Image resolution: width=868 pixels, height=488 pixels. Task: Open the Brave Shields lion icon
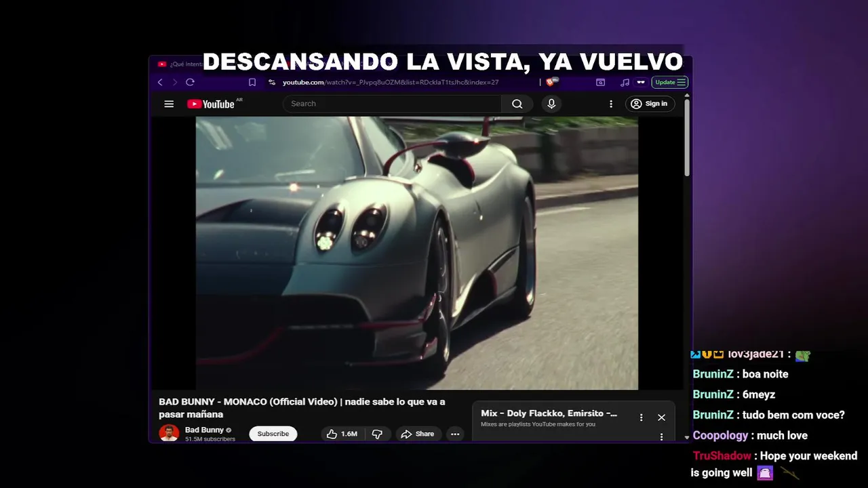(x=551, y=82)
